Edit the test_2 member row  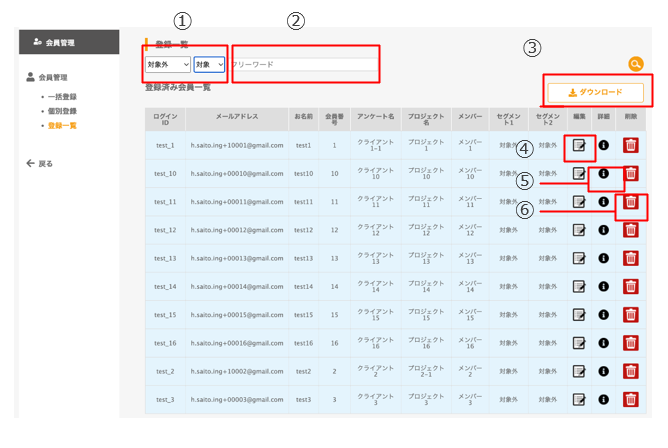(x=579, y=371)
